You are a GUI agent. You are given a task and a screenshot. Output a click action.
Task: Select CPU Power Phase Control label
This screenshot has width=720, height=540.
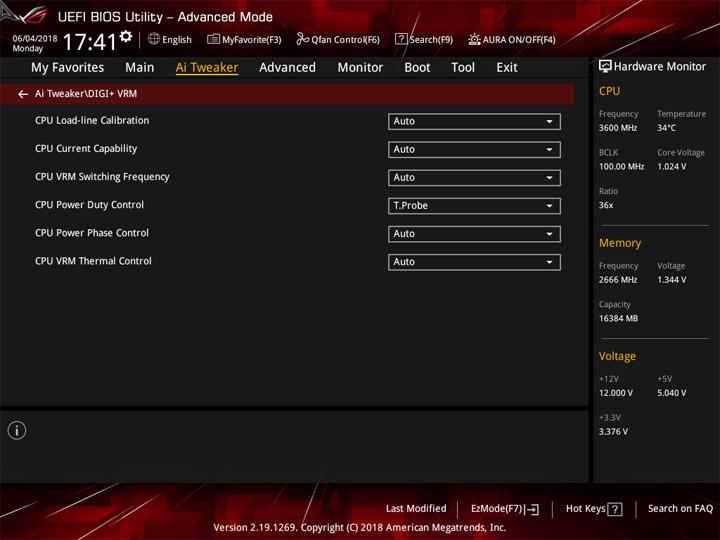tap(92, 233)
